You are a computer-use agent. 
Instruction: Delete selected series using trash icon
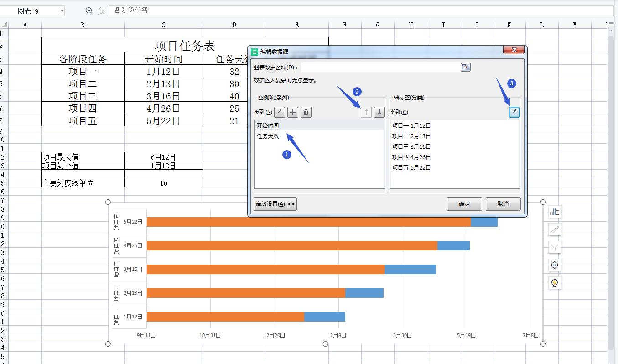tap(306, 112)
